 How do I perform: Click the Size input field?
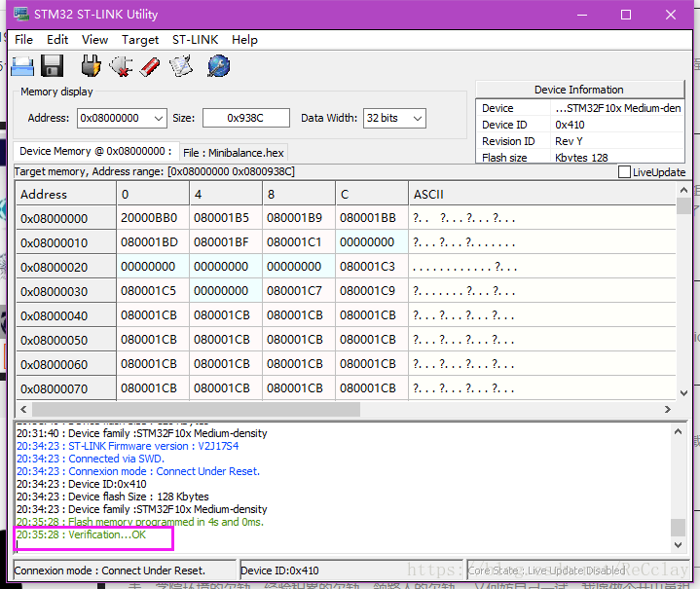245,118
